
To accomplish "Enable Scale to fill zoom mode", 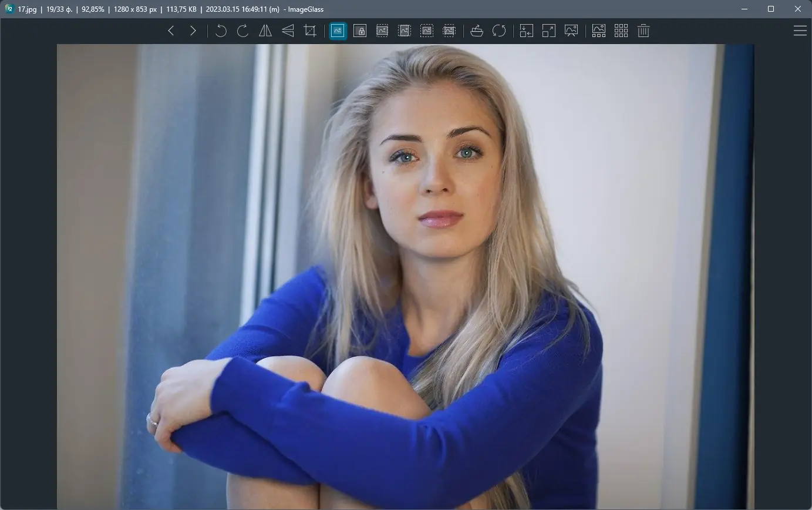I will coord(449,31).
